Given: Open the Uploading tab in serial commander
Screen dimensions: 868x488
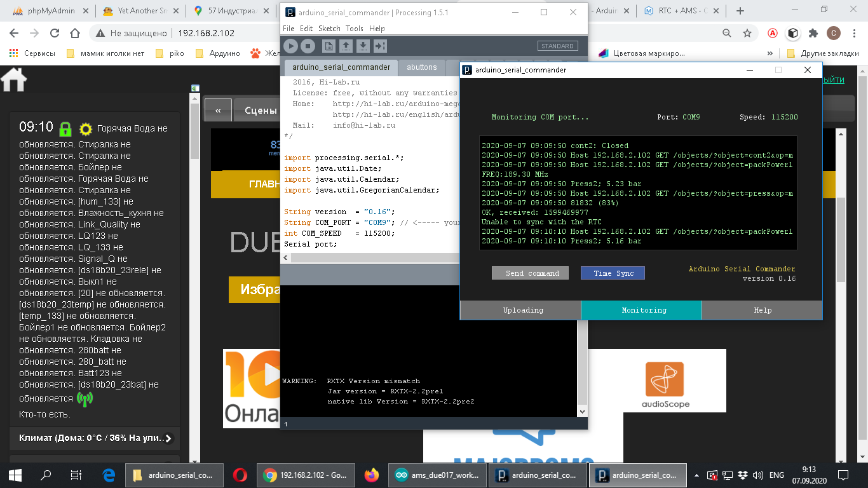Looking at the screenshot, I should 522,310.
